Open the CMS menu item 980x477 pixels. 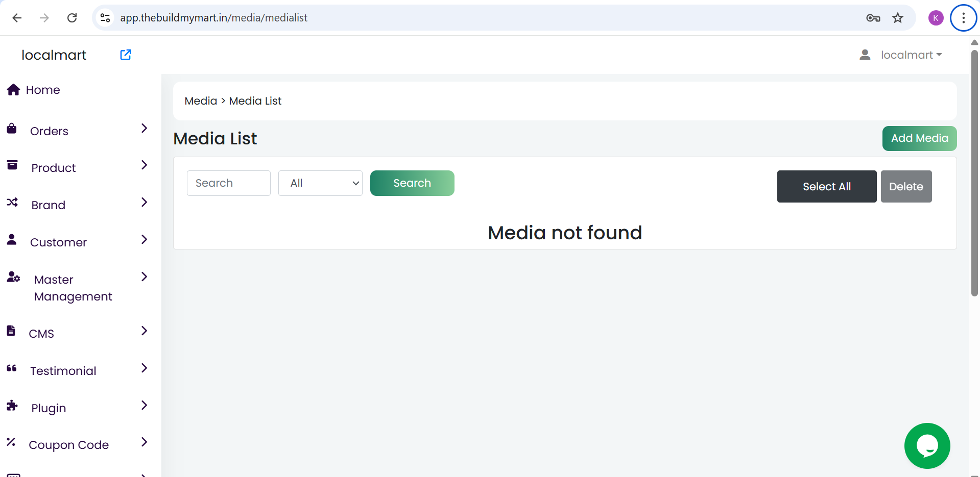click(41, 334)
